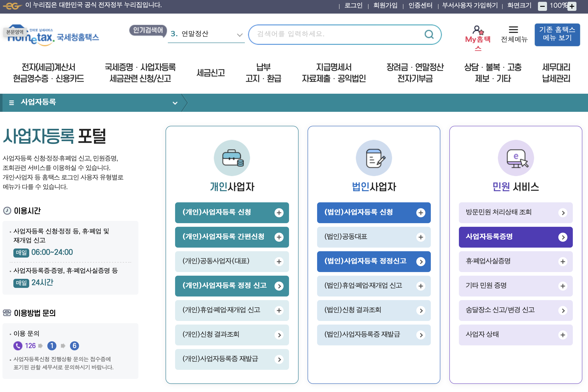Viewport: 588px width, 392px height.
Task: Open 세금신고 main menu
Action: click(211, 73)
